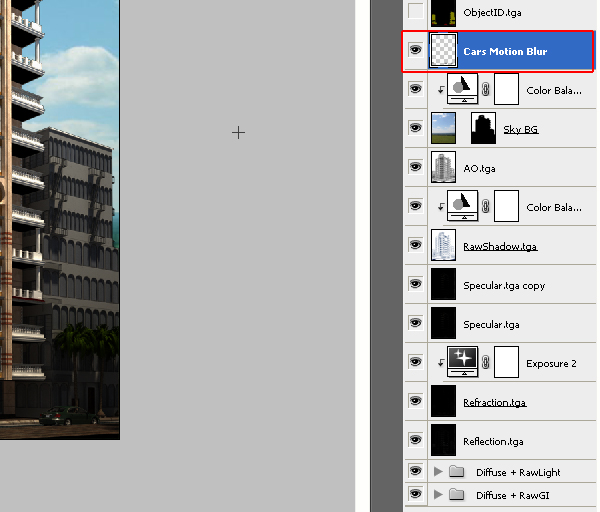Select the Diffuse + RawGI group name

tap(512, 496)
